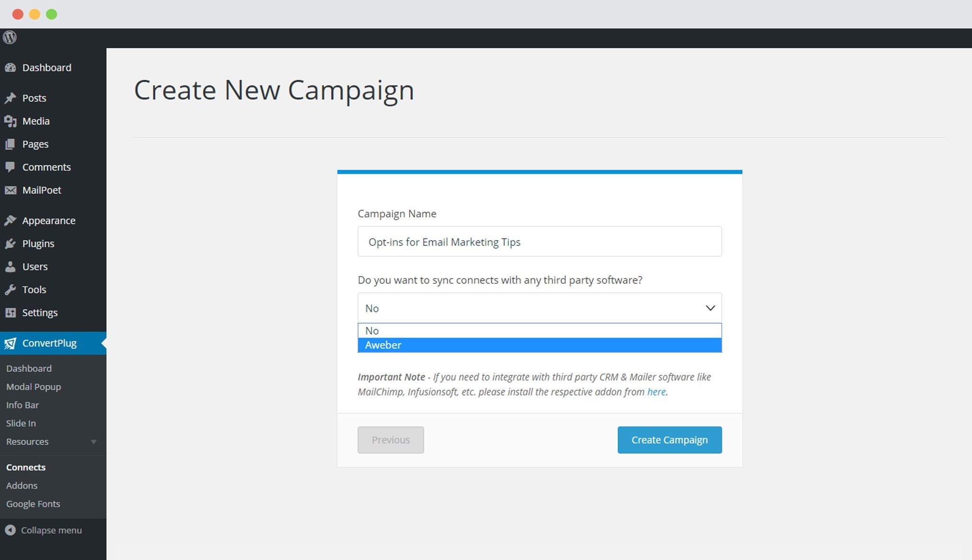
Task: Collapse the admin menu arrow icon
Action: (x=10, y=530)
